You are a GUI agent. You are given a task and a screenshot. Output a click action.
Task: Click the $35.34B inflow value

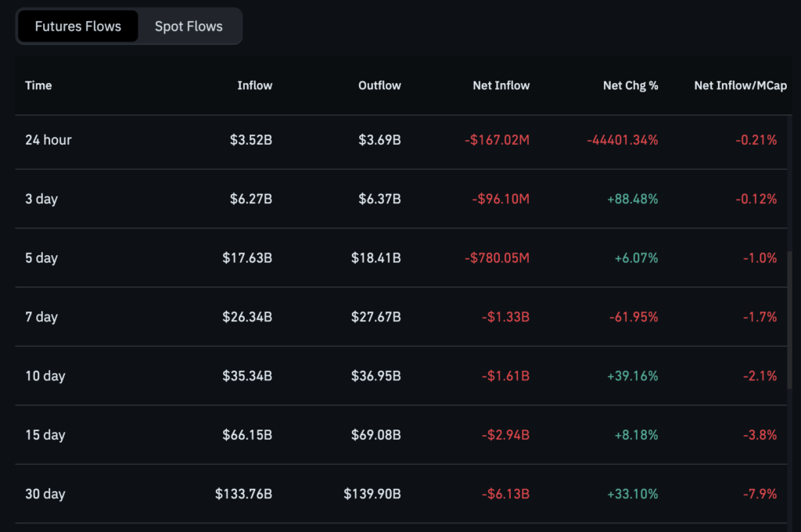pyautogui.click(x=247, y=376)
